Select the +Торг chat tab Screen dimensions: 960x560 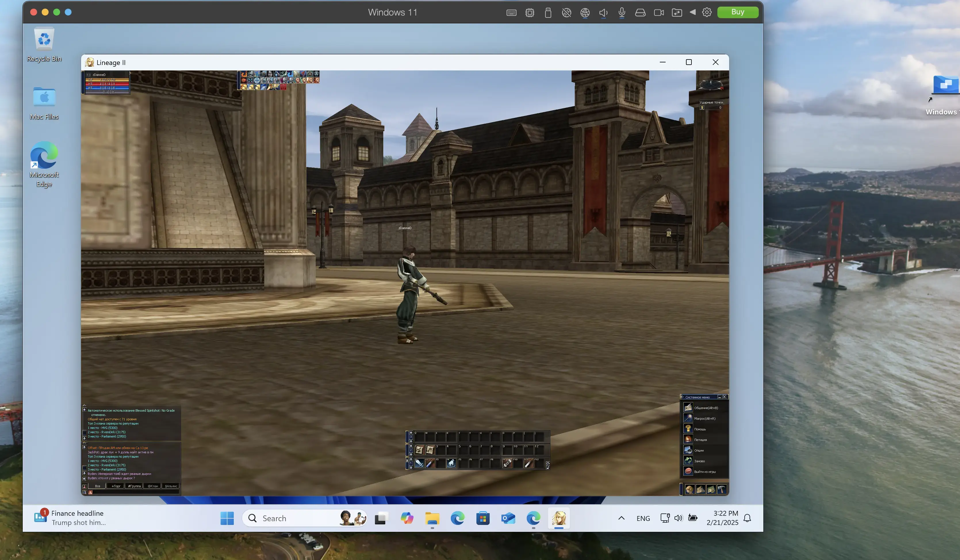115,486
